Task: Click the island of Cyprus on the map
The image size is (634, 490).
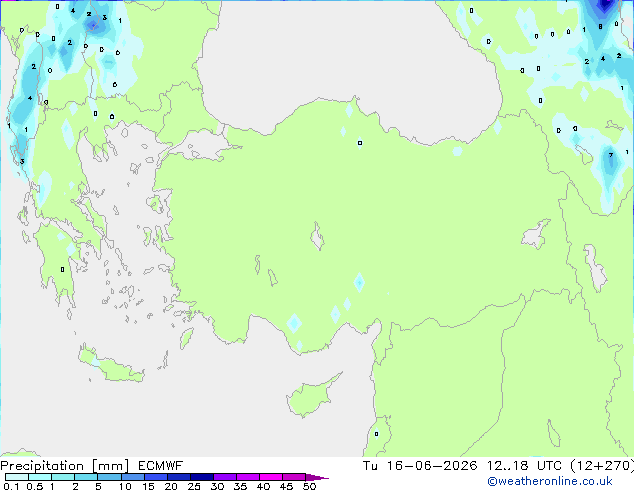Action: pyautogui.click(x=309, y=396)
